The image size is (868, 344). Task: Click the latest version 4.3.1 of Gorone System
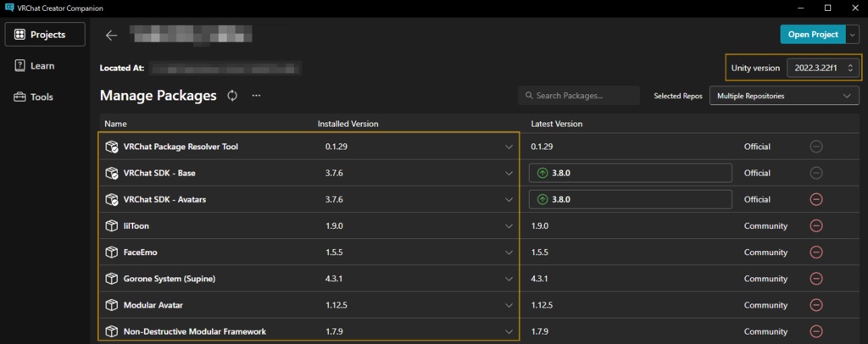click(x=539, y=279)
